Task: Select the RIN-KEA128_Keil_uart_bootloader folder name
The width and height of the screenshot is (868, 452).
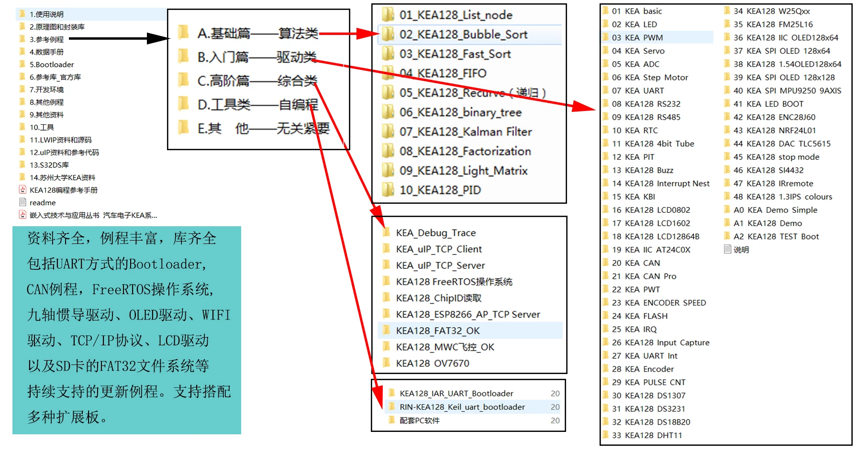Action: click(x=462, y=407)
